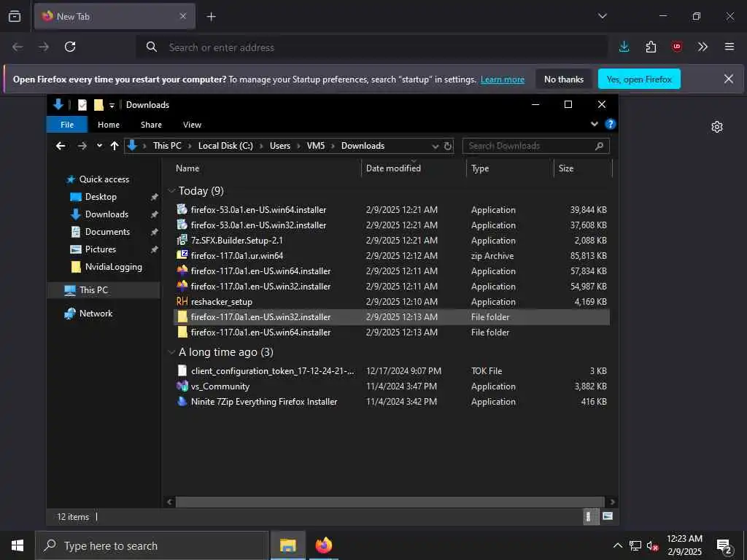Switch to the View ribbon tab
This screenshot has width=747, height=560.
[192, 125]
